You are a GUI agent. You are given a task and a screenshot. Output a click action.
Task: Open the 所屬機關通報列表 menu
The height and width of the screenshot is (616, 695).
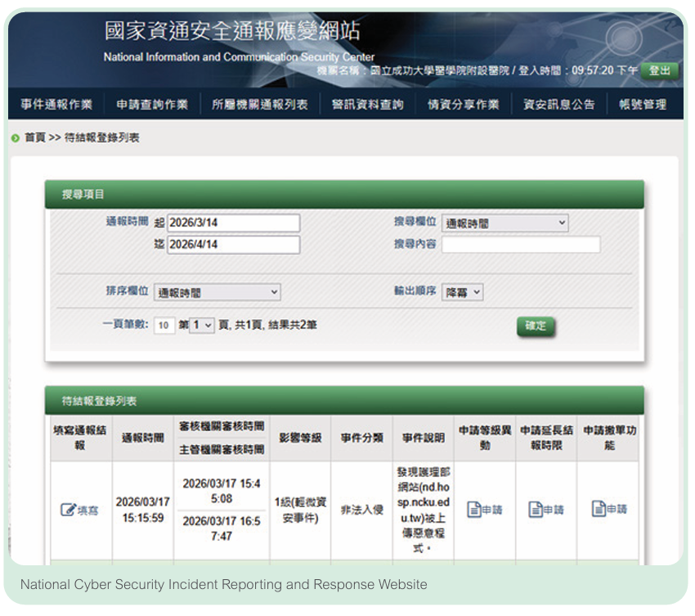click(x=260, y=105)
